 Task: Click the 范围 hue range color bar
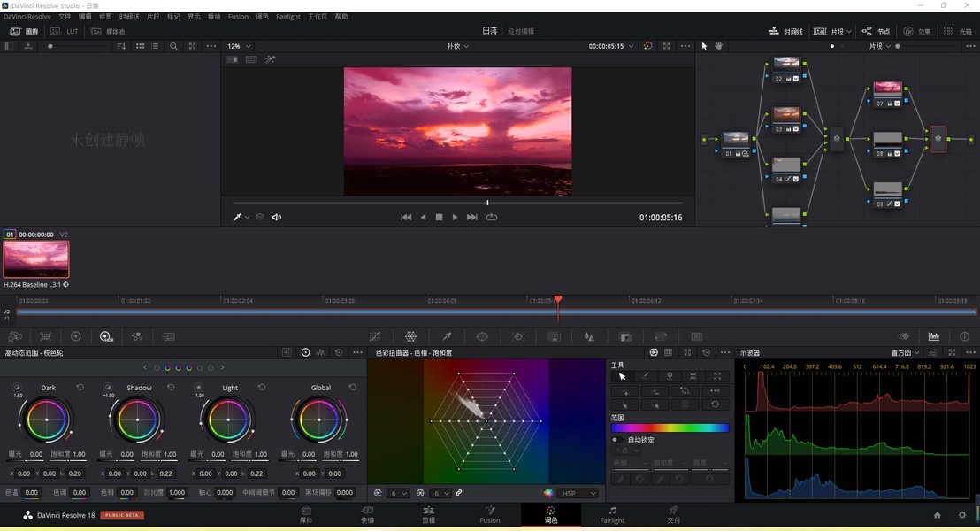[670, 428]
